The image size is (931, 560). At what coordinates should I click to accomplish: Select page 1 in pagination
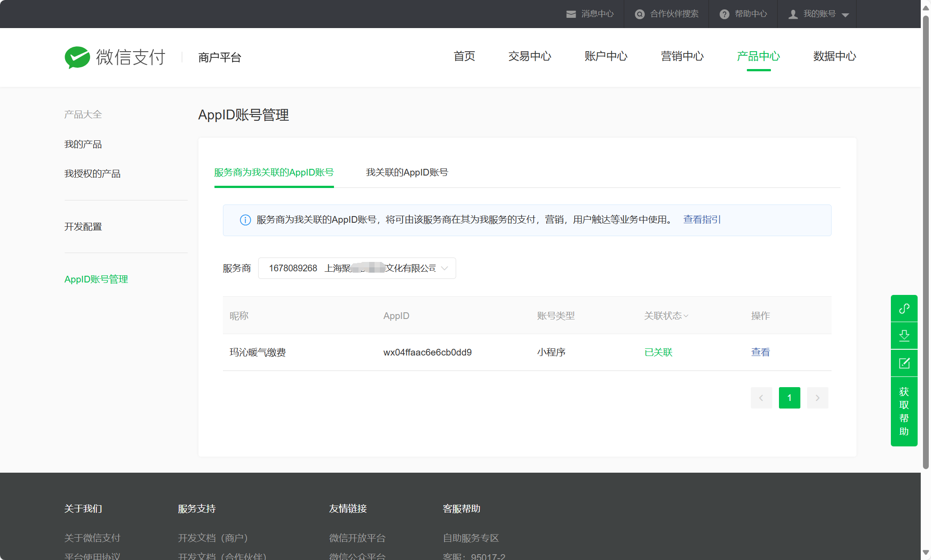[789, 398]
